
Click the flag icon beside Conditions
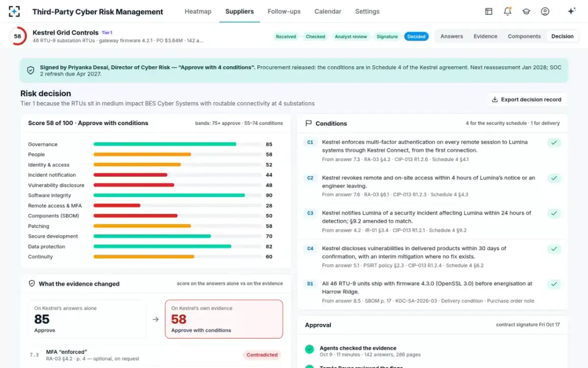[309, 124]
